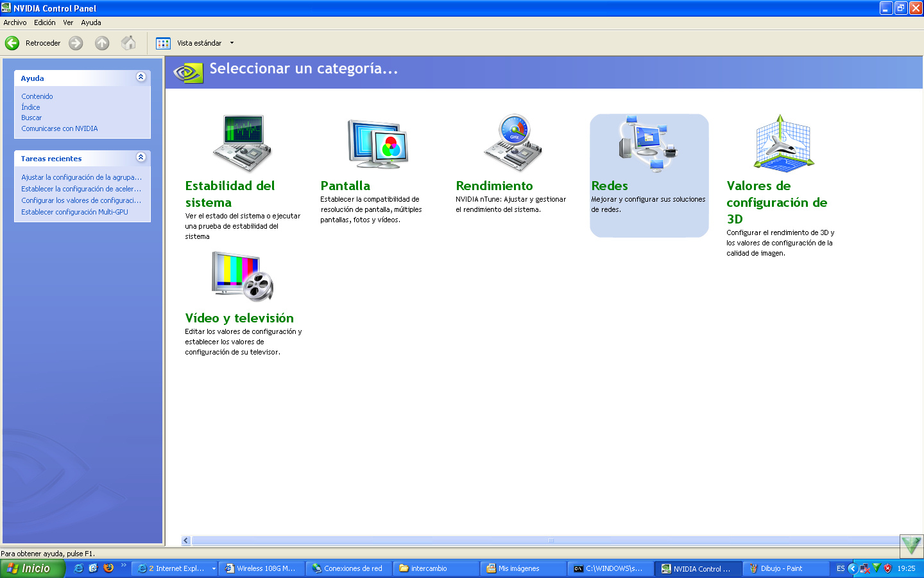
Task: Collapse the Ayuda panel
Action: 141,77
